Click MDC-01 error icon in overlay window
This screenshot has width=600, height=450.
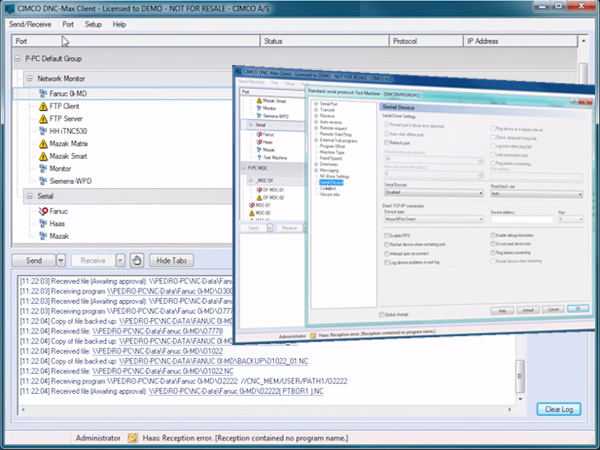coord(252,205)
